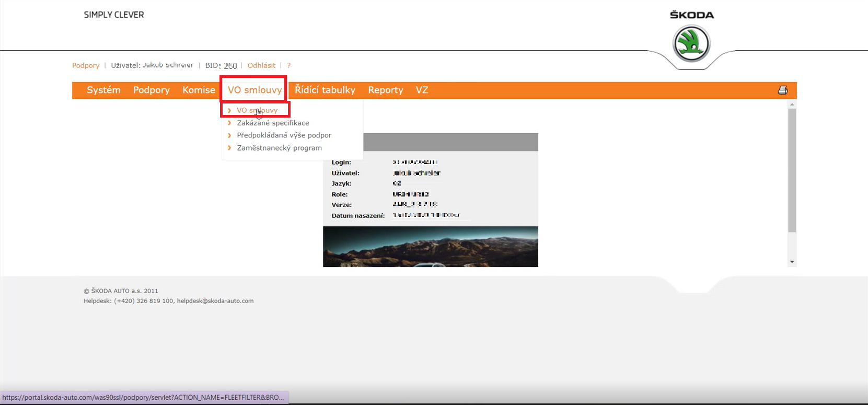This screenshot has height=405, width=868.
Task: Click the printer icon in orange bar
Action: pos(782,90)
